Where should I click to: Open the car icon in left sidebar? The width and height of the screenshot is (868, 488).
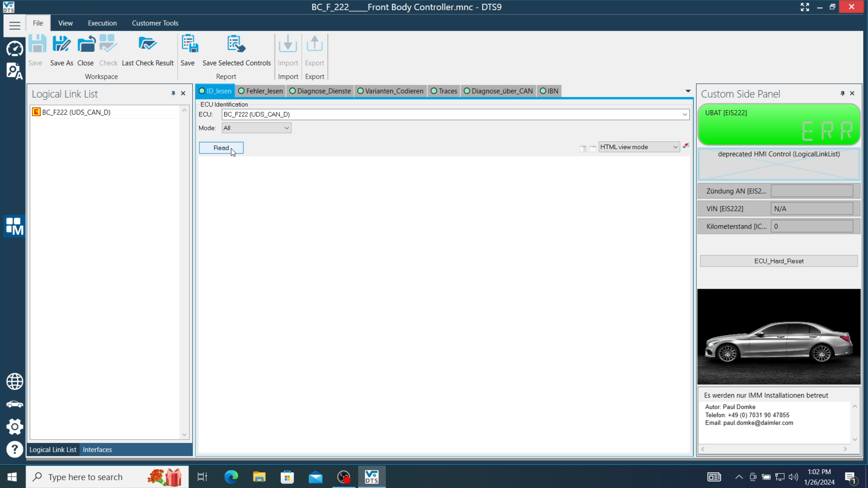tap(14, 404)
